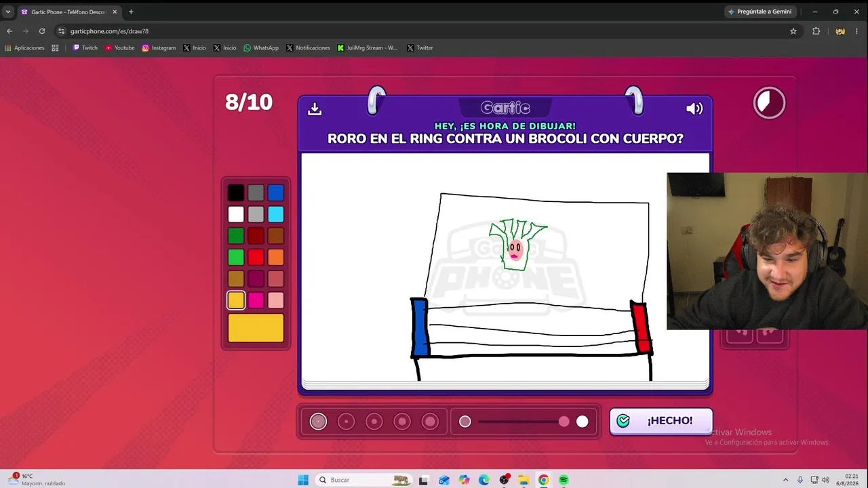The width and height of the screenshot is (868, 488).
Task: Open the Youtube bookmark
Action: (x=119, y=48)
